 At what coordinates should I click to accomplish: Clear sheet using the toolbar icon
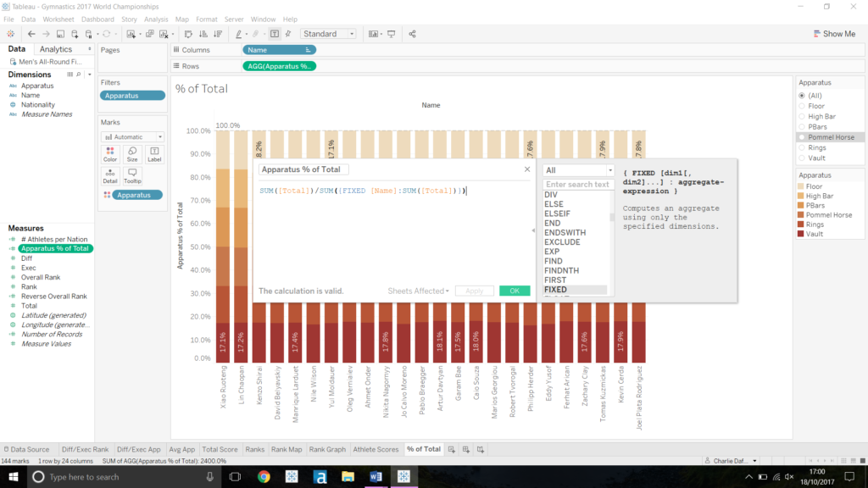coord(164,34)
